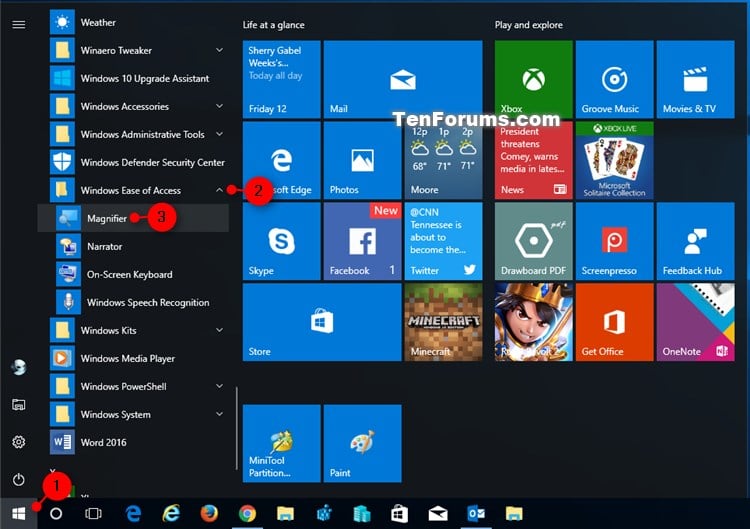Launch Magnifier from app list
The height and width of the screenshot is (529, 750).
[x=133, y=219]
